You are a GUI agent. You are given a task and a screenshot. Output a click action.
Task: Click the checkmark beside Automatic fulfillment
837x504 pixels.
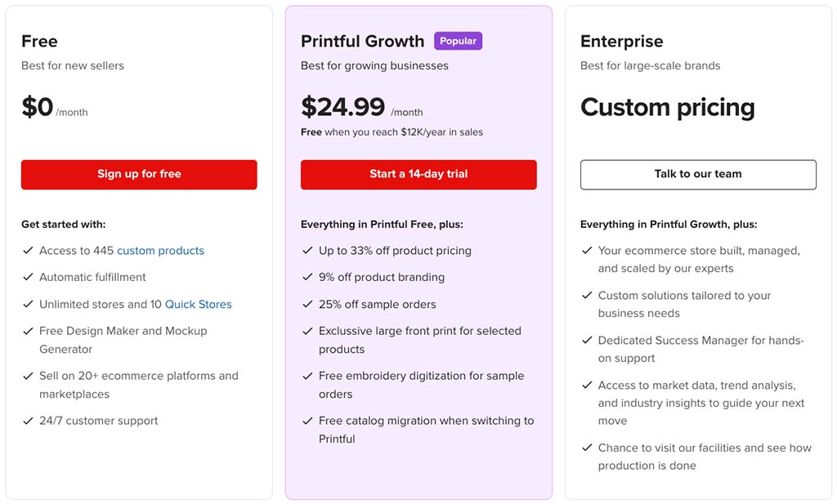coord(28,277)
